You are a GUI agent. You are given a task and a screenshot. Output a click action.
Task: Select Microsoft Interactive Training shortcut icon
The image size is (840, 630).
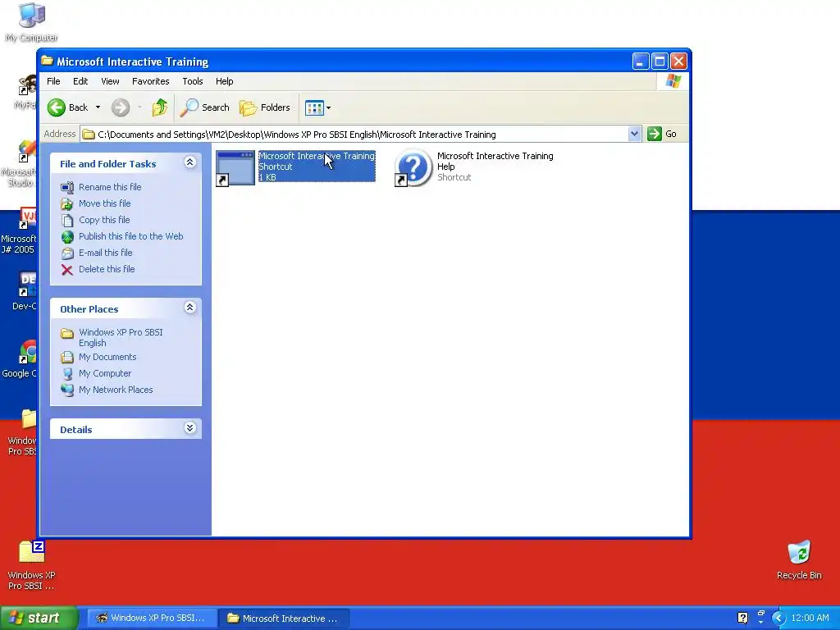[235, 167]
